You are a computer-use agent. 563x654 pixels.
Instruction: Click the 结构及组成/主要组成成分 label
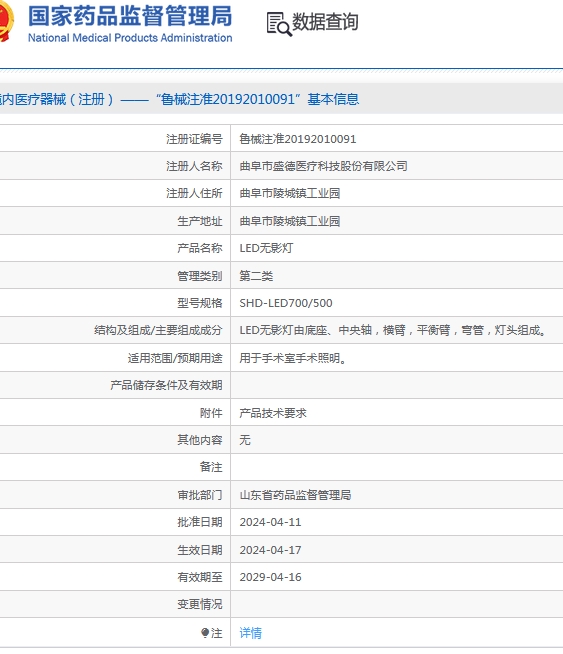coord(158,330)
